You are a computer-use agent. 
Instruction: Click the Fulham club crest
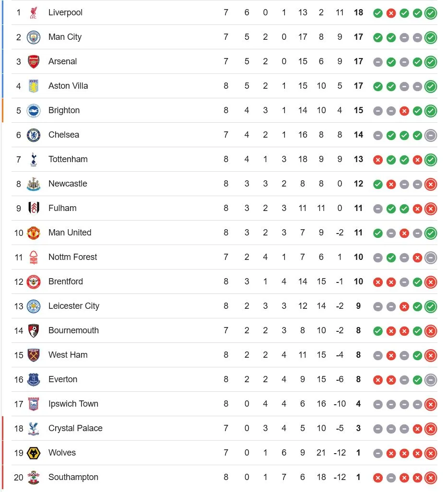33,208
